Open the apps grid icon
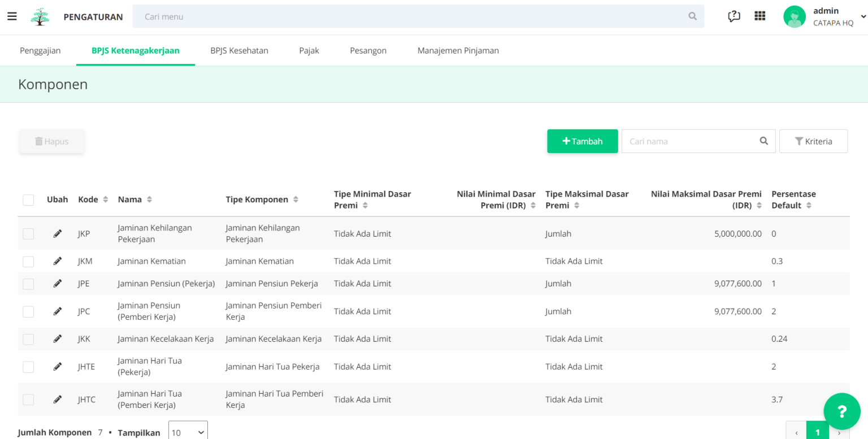Viewport: 868px width, 439px height. pyautogui.click(x=760, y=16)
